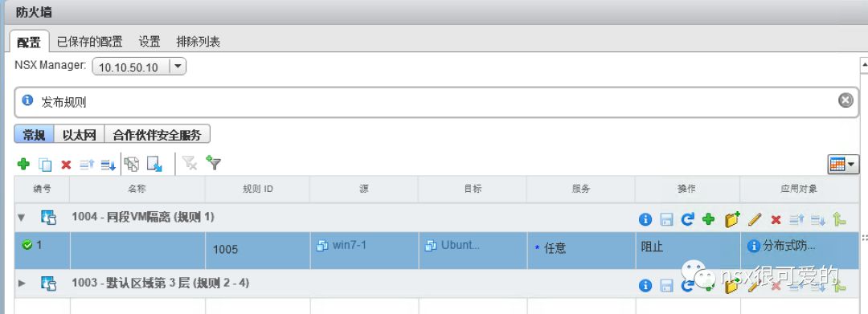This screenshot has height=314, width=868.
Task: Click section icon beside 1003 默认区域第 3 层
Action: click(x=49, y=283)
